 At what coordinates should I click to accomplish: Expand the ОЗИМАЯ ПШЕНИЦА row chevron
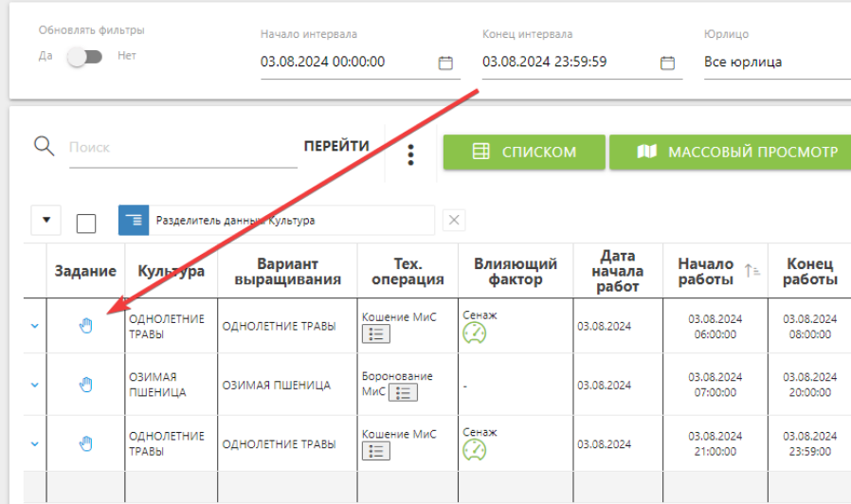point(35,385)
